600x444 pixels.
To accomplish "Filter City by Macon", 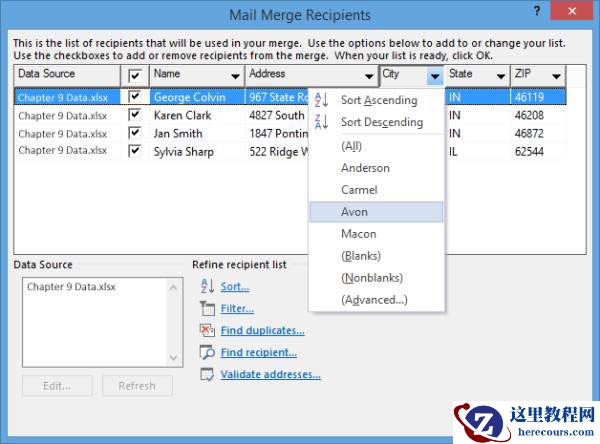I will coord(377,233).
